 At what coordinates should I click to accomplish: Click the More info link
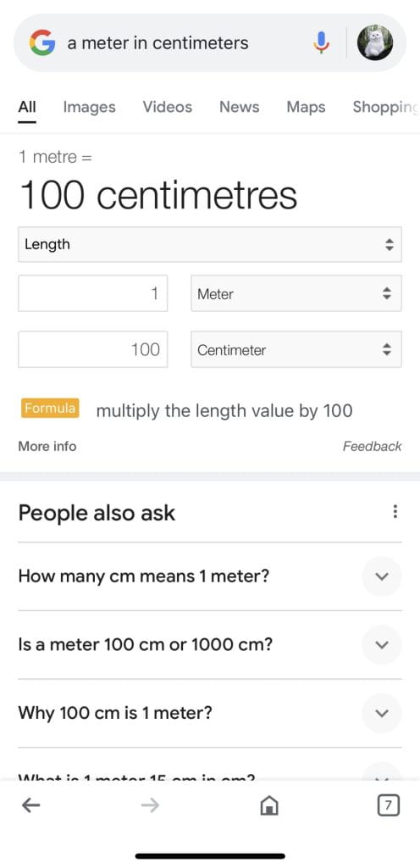click(47, 446)
